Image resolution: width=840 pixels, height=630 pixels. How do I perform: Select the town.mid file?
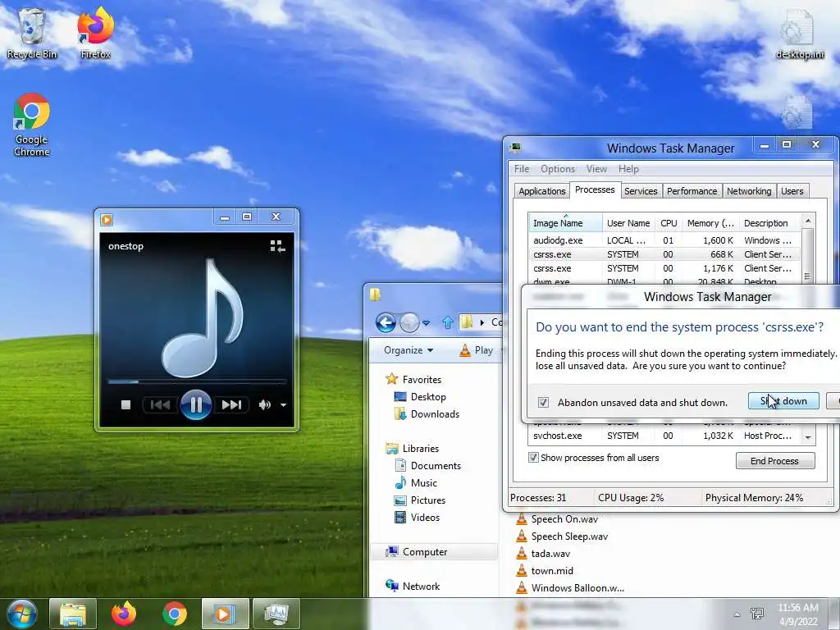[x=545, y=571]
